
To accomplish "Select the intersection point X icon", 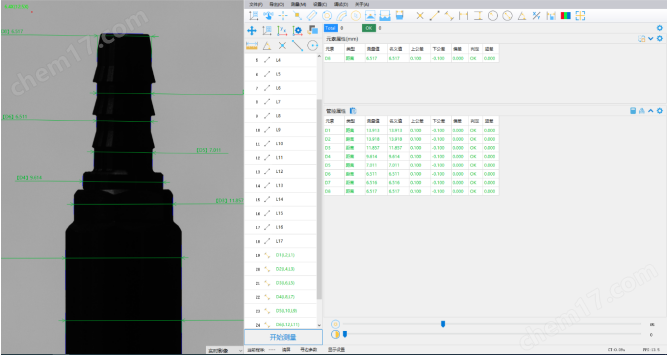I will (x=282, y=46).
